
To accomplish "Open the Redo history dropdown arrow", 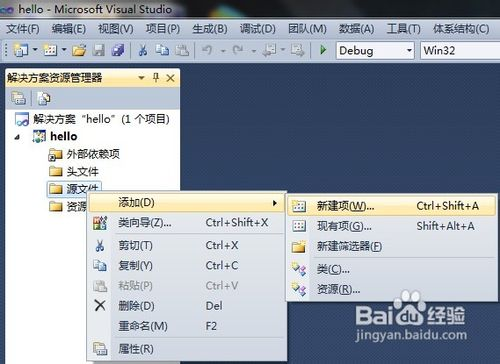I will [x=254, y=51].
